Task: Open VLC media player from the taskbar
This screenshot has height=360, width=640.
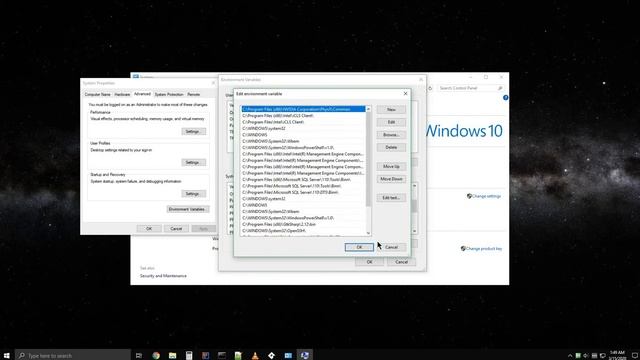Action: (255, 356)
